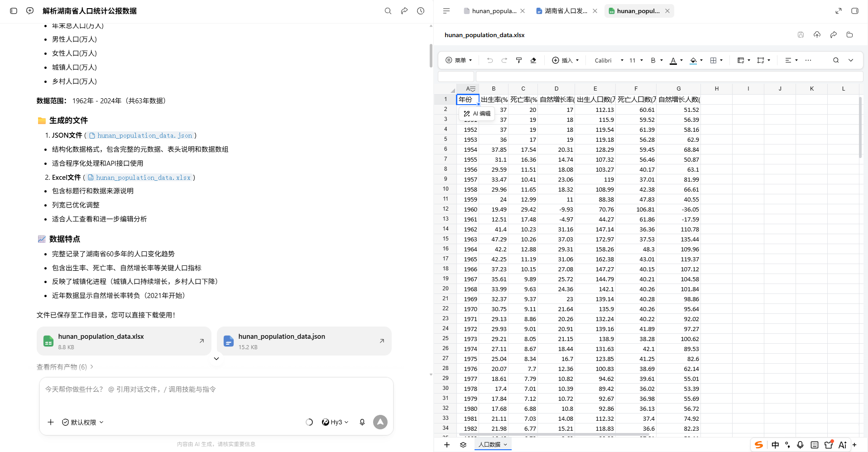
Task: Expand the preview panel to fullscreen
Action: [839, 11]
